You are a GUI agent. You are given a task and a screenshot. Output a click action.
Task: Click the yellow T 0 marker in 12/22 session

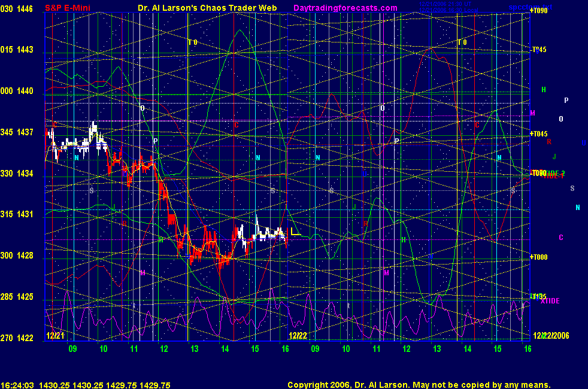tap(462, 42)
